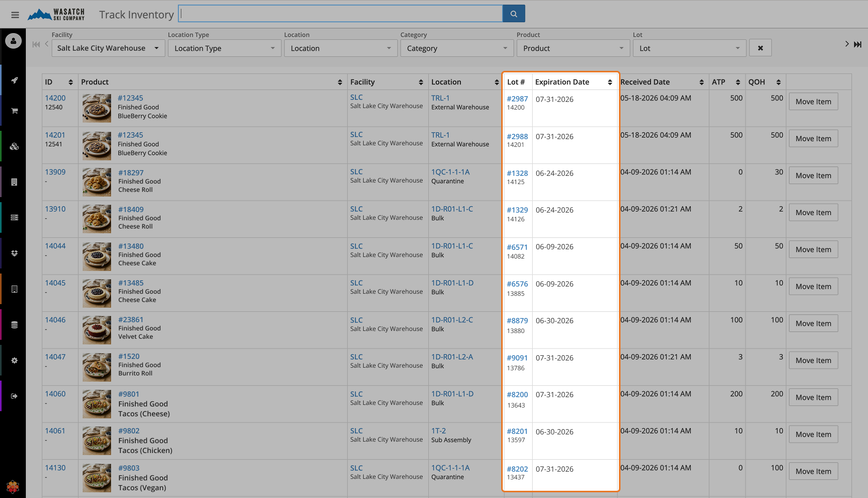Open the receipt document sidebar icon
Image resolution: width=868 pixels, height=498 pixels.
point(14,289)
